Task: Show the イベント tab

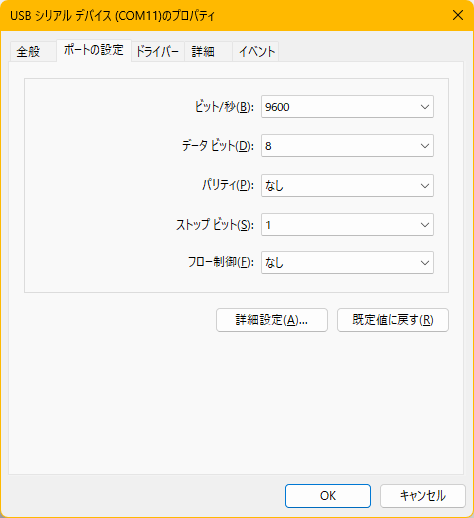Action: (255, 52)
